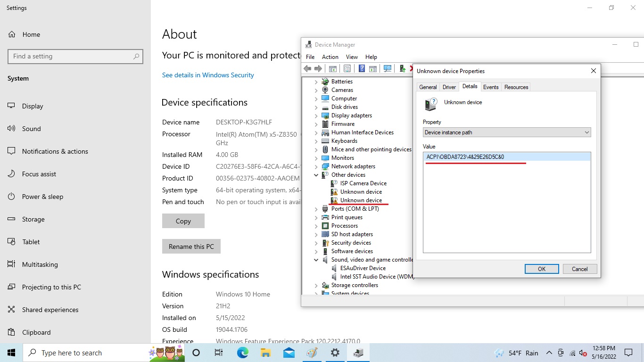Click the Batteries category icon

pos(325,82)
